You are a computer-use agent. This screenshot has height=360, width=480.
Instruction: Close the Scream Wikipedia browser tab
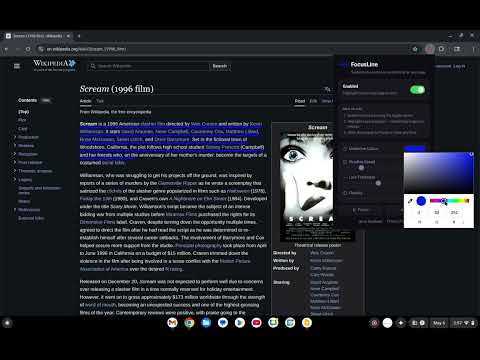[x=68, y=36]
